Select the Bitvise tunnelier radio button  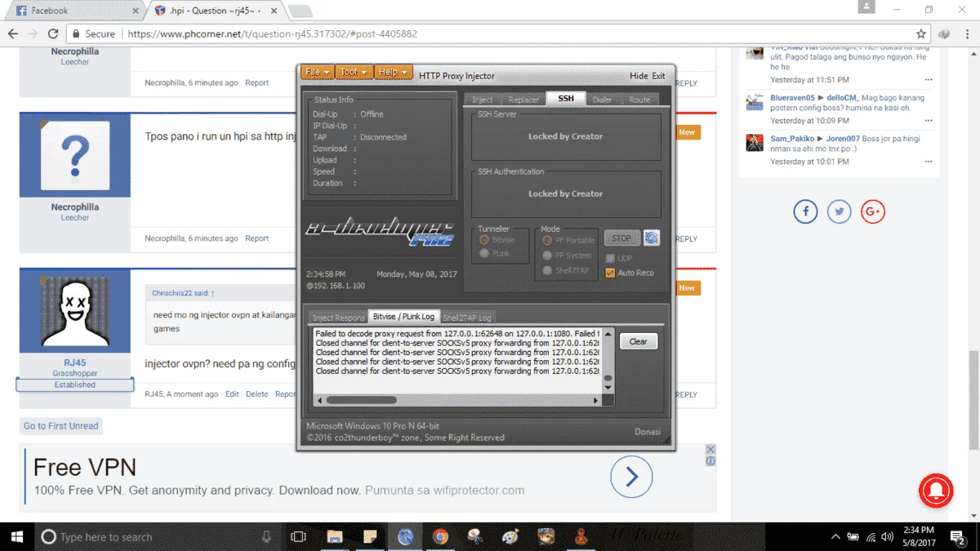click(x=485, y=240)
